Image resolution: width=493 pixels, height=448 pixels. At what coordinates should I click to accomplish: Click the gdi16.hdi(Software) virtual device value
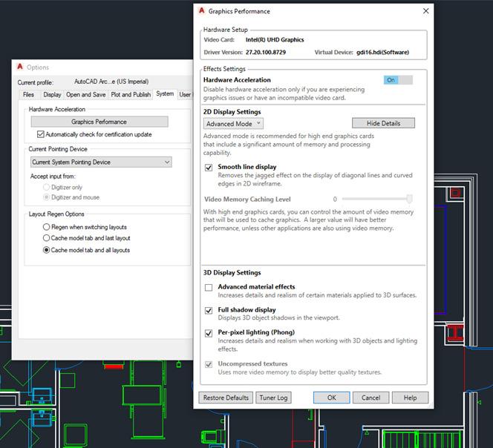(x=382, y=52)
